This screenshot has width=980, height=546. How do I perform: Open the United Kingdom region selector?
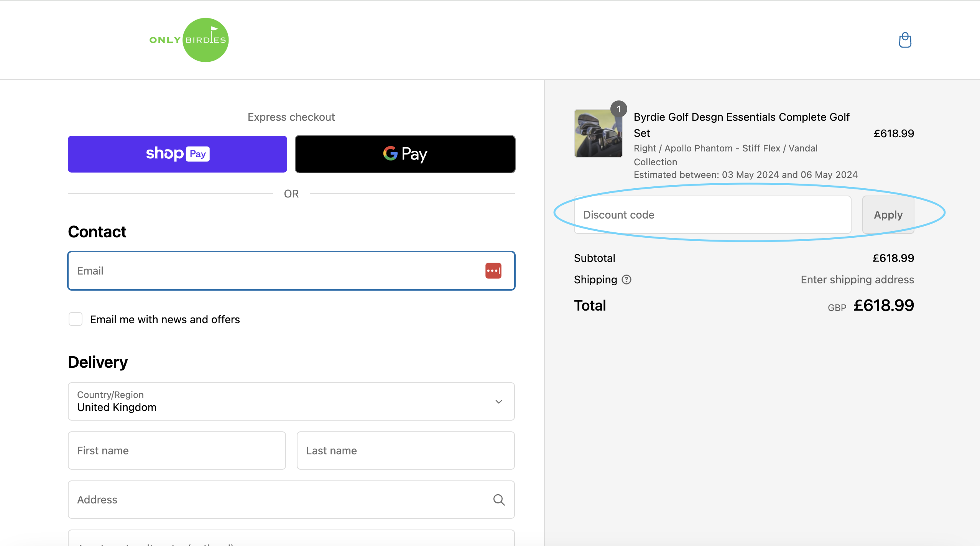(291, 401)
